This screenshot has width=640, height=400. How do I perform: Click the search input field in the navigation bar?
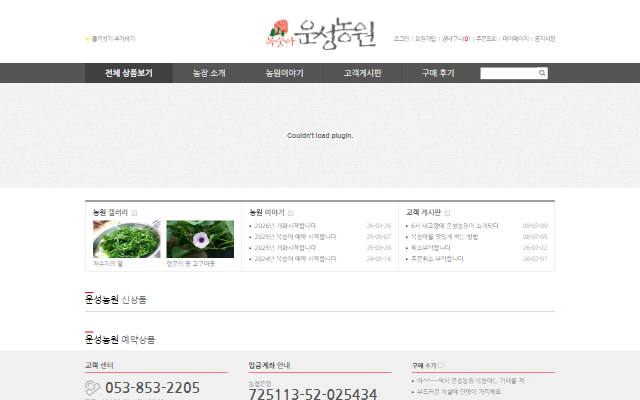pyautogui.click(x=509, y=73)
